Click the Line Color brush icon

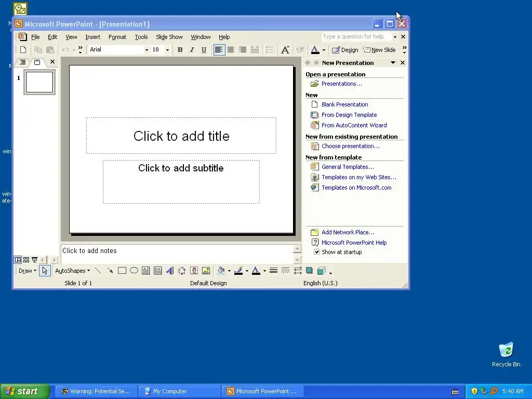tap(238, 271)
